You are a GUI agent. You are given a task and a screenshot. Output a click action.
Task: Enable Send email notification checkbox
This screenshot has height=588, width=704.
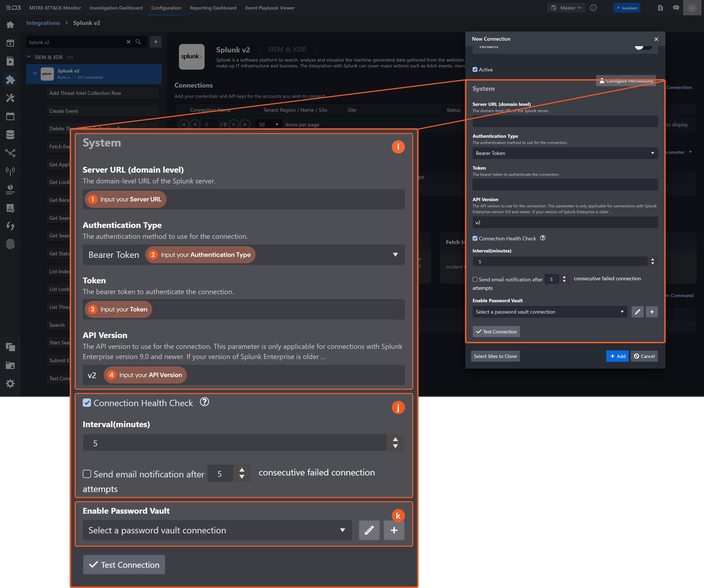click(475, 279)
